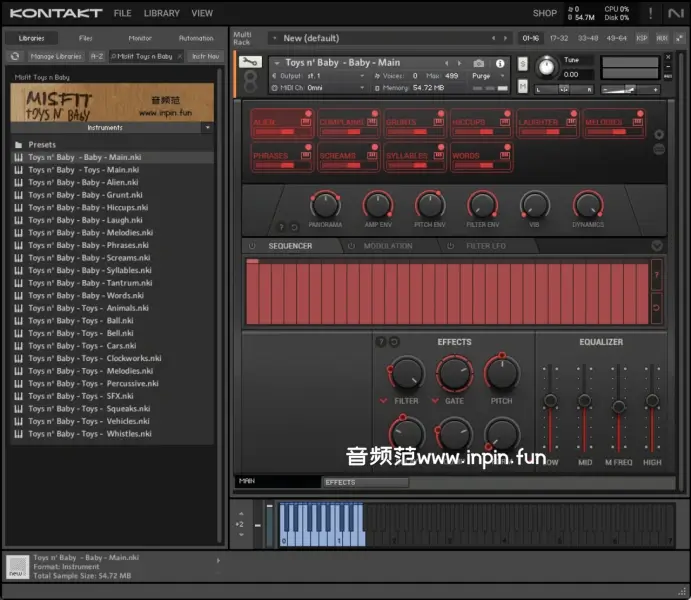691x600 pixels.
Task: Select Toys n' Baby - Baby - Alien.nki
Action: 83,183
